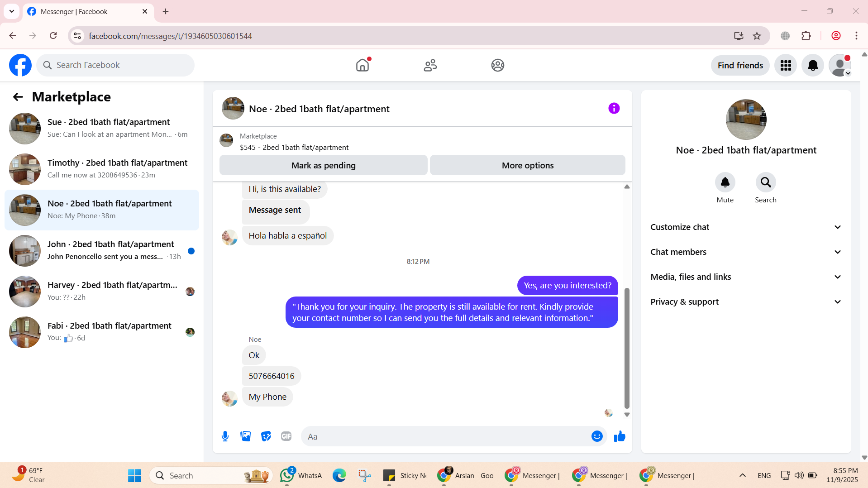Click the Mark as pending button
This screenshot has height=488, width=868.
pos(324,165)
